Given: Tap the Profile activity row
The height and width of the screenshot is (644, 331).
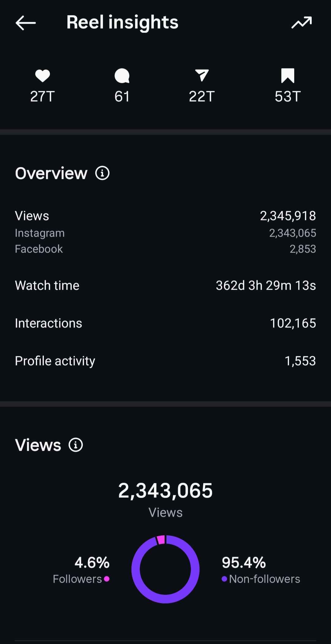Looking at the screenshot, I should (165, 361).
